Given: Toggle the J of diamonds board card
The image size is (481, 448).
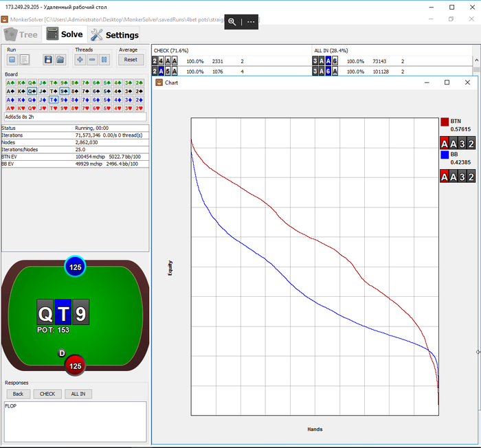Looking at the screenshot, I should point(43,100).
